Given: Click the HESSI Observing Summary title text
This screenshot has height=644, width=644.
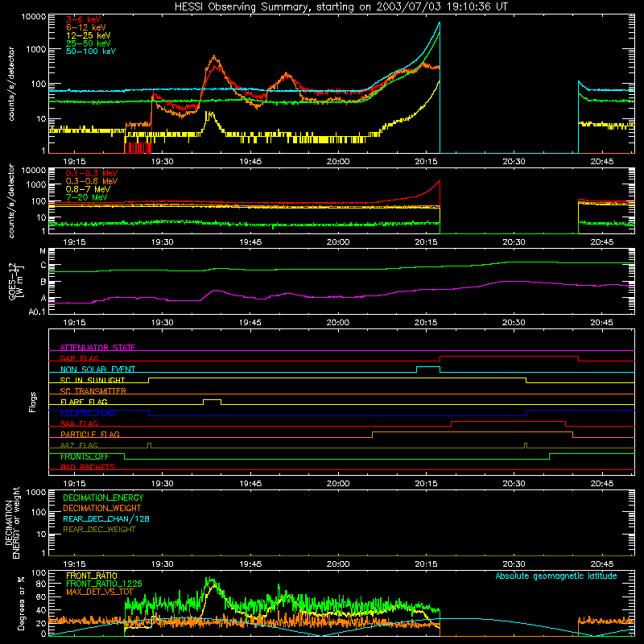Looking at the screenshot, I should (x=341, y=7).
